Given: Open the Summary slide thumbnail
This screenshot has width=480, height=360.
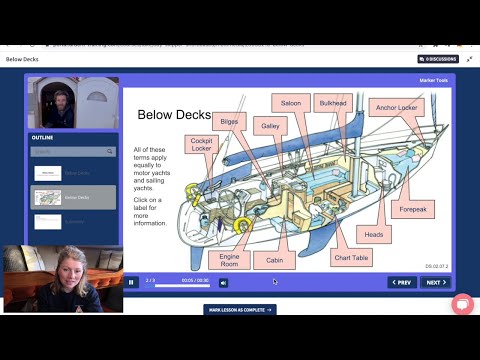Looking at the screenshot, I should point(48,222).
